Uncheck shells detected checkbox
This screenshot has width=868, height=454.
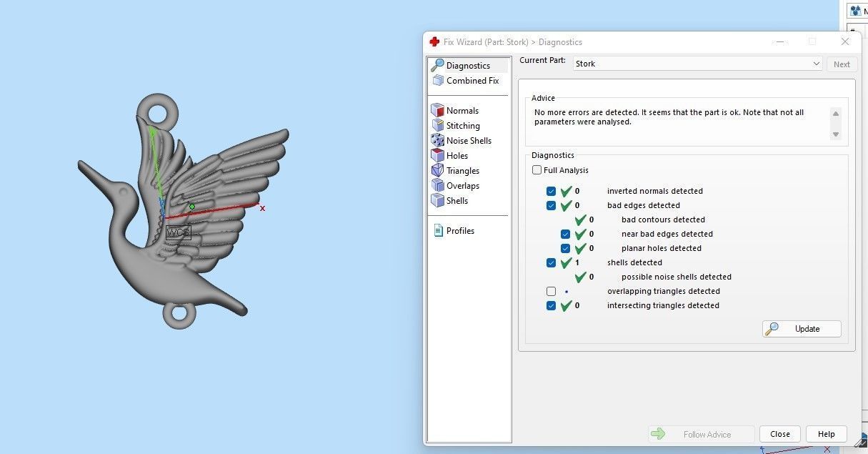pos(551,262)
